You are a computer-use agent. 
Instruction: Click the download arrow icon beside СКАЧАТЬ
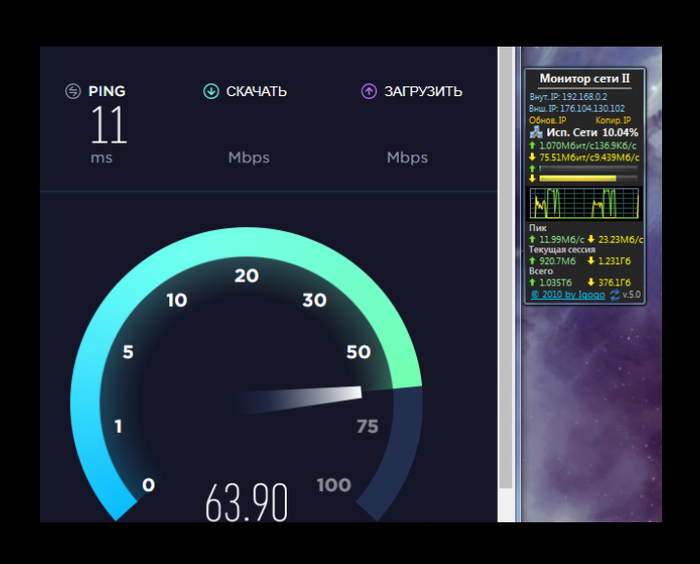coord(211,91)
